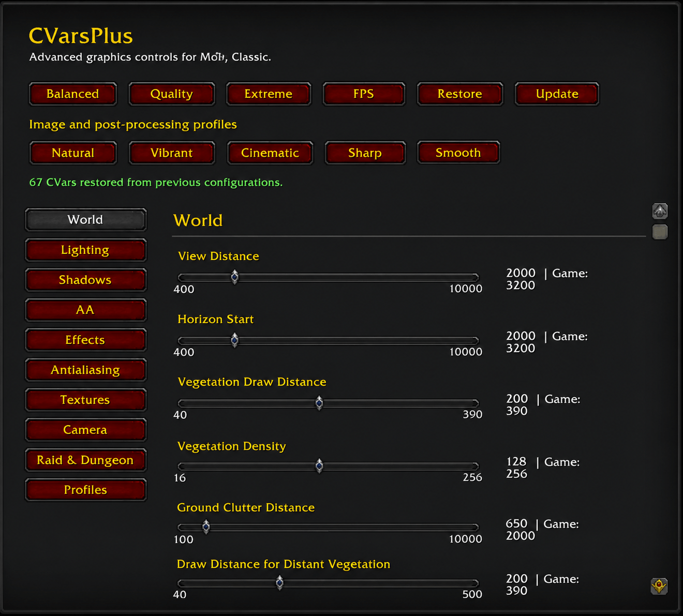The width and height of the screenshot is (683, 616).
Task: Select the Textures category
Action: click(x=85, y=400)
